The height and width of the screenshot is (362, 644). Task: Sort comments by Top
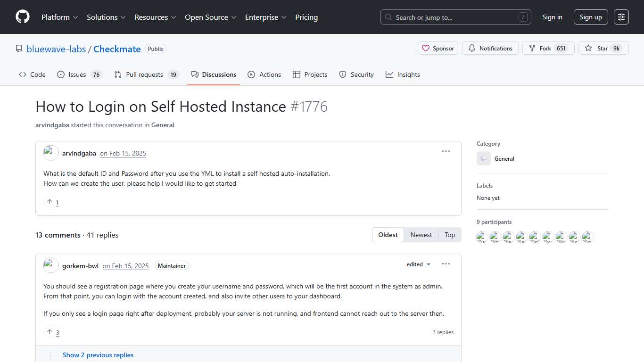pos(450,234)
